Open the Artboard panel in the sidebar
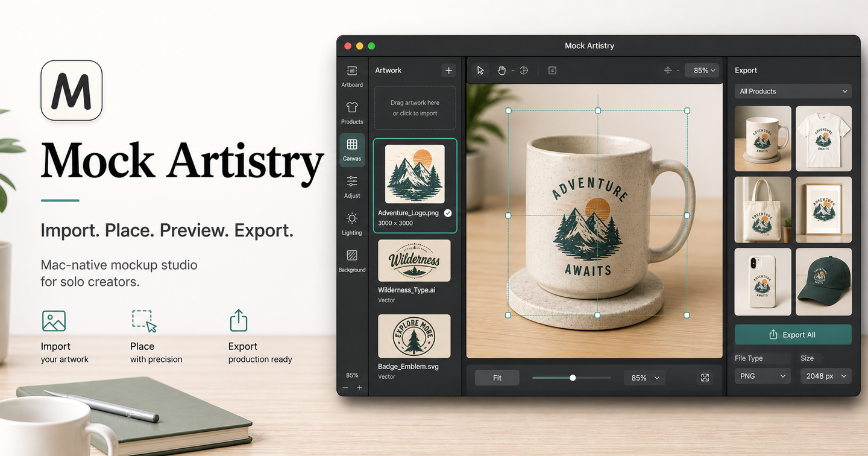The image size is (868, 456). point(352,76)
